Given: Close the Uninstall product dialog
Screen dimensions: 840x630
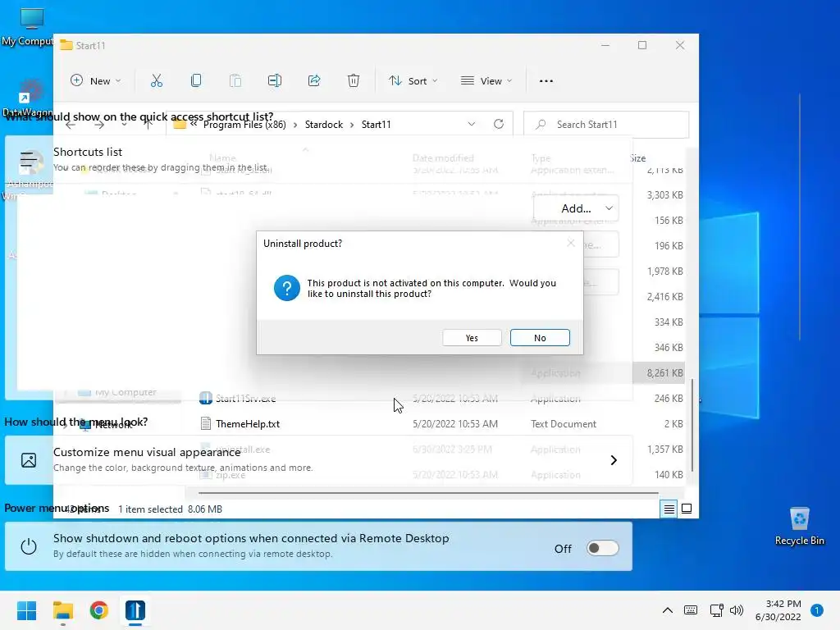Looking at the screenshot, I should [571, 243].
